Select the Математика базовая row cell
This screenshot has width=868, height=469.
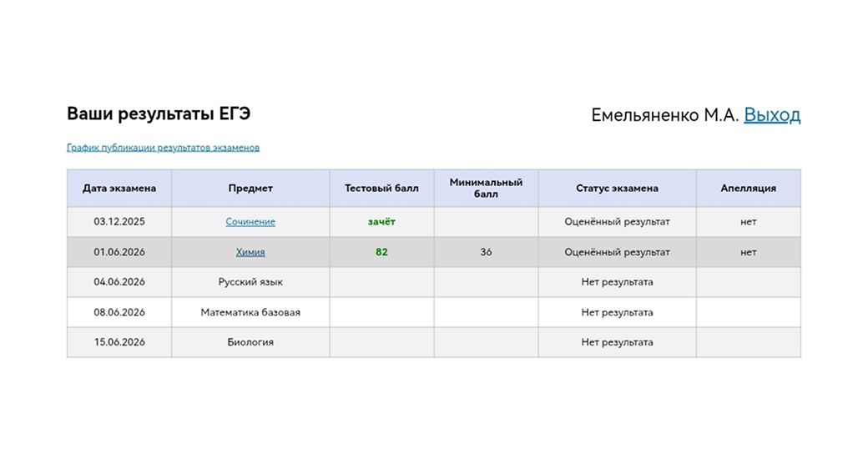pos(250,312)
